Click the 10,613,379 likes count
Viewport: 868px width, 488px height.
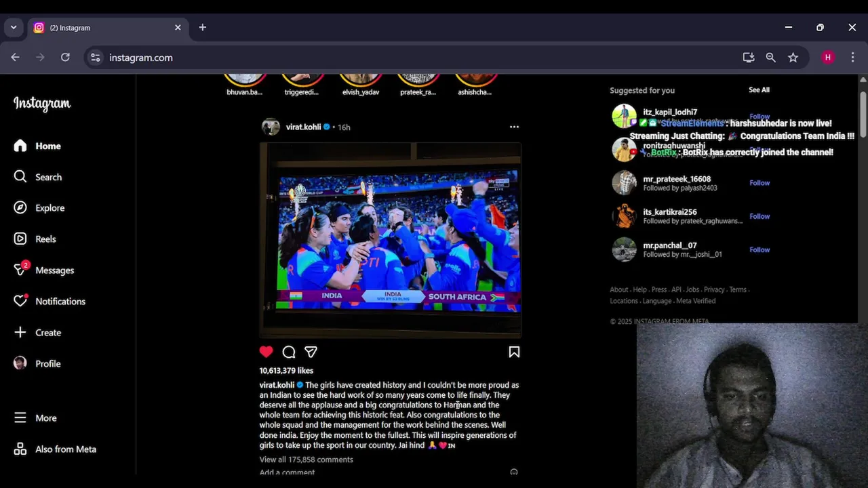(286, 371)
